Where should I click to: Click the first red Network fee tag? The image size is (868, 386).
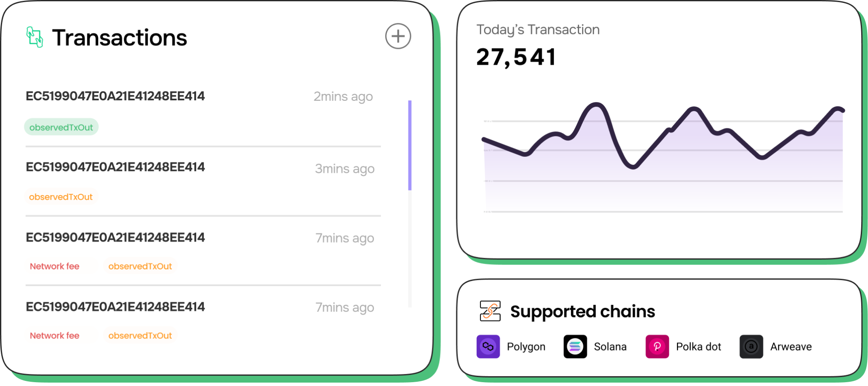[x=54, y=266]
